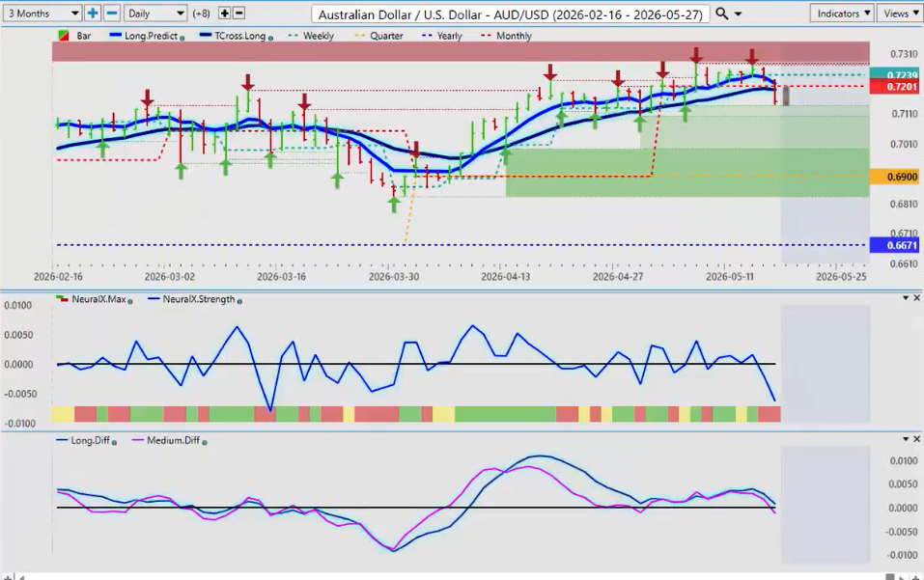
Task: Toggle the Monthly legend entry
Action: (507, 36)
